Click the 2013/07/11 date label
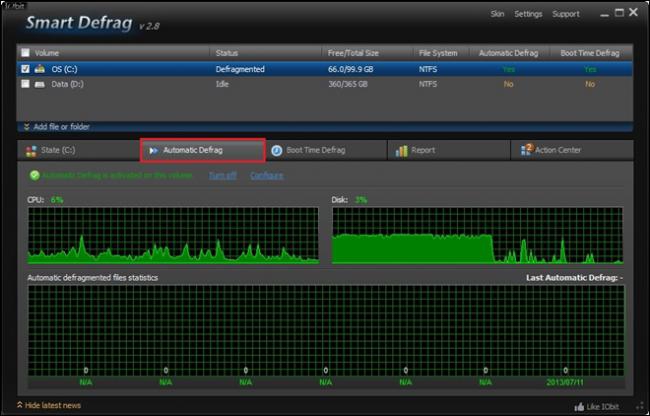Screen dimensions: 650x416 point(565,382)
